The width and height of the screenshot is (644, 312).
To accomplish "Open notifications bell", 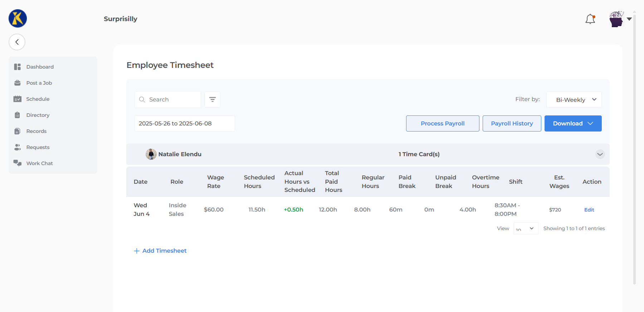I will tap(590, 19).
